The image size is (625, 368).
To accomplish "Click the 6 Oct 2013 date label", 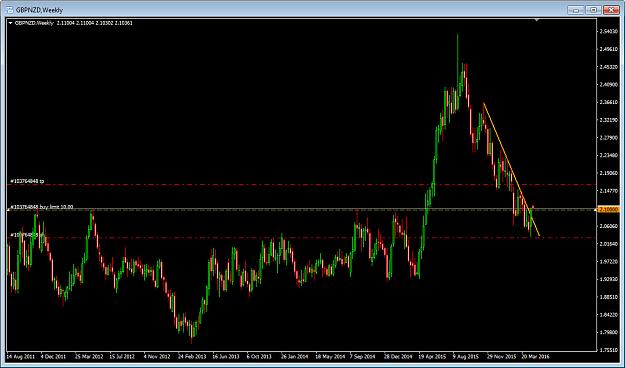I will pyautogui.click(x=259, y=356).
